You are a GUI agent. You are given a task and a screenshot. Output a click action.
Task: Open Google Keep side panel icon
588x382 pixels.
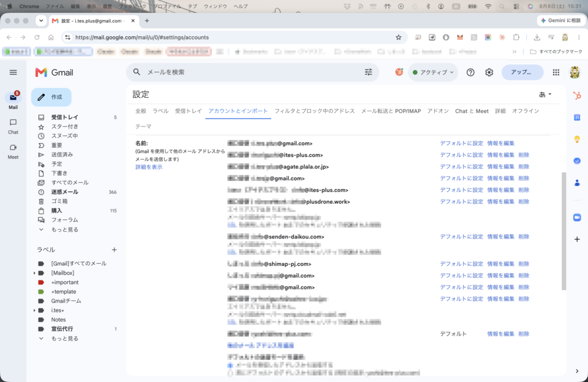click(577, 139)
